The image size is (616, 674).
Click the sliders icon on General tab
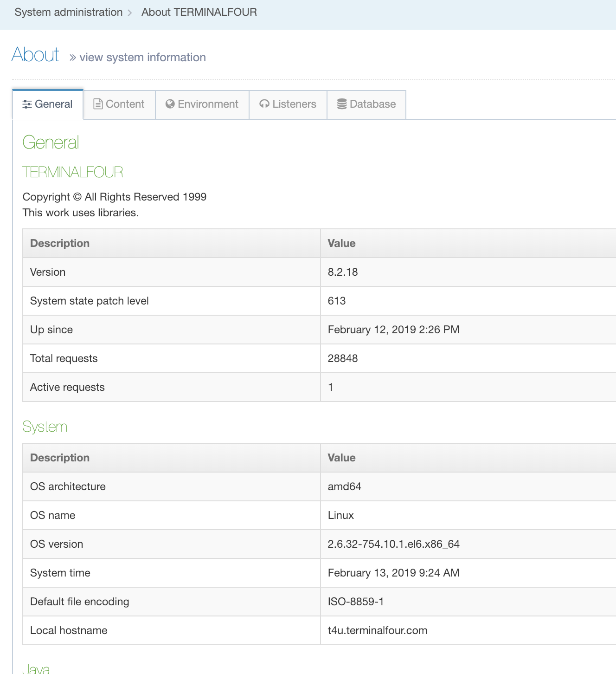(x=27, y=104)
